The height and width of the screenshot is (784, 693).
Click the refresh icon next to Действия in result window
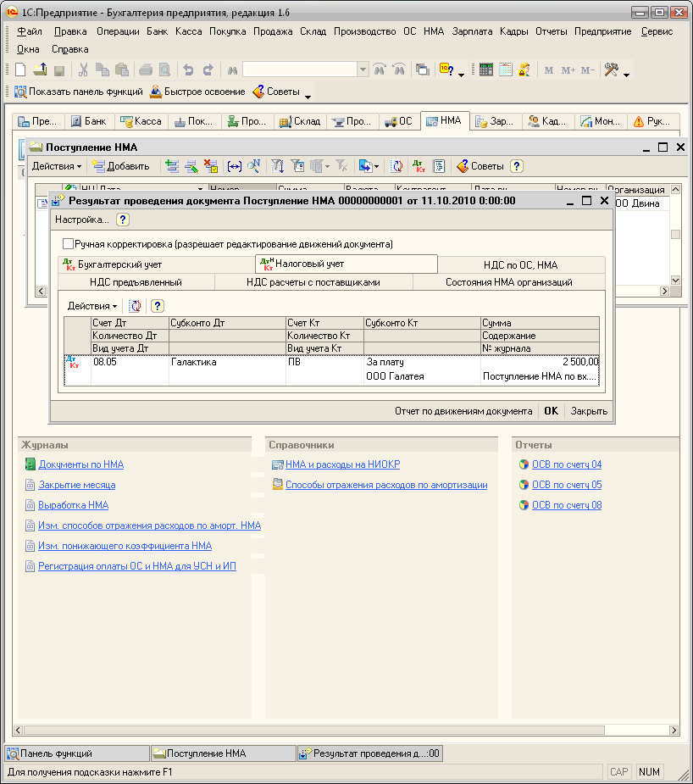click(135, 306)
